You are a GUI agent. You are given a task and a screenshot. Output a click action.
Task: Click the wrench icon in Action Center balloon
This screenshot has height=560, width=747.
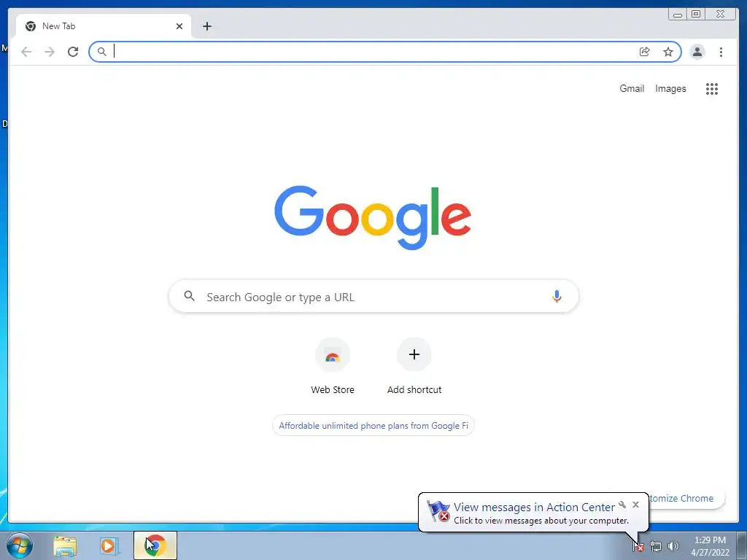click(x=622, y=505)
